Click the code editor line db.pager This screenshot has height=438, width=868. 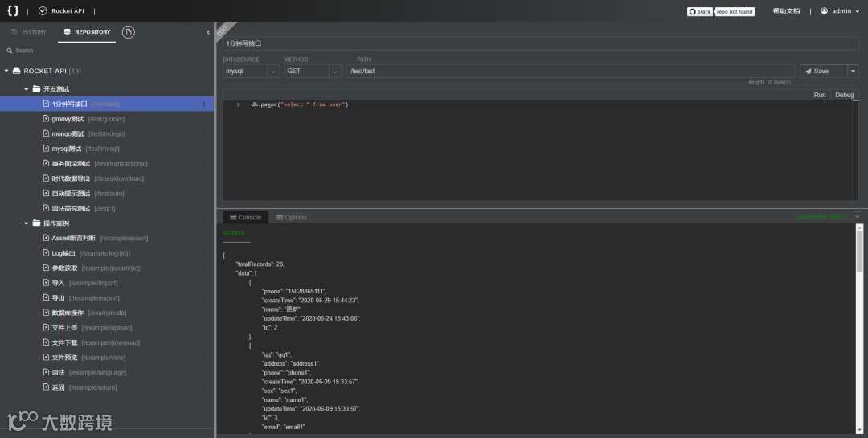click(300, 104)
